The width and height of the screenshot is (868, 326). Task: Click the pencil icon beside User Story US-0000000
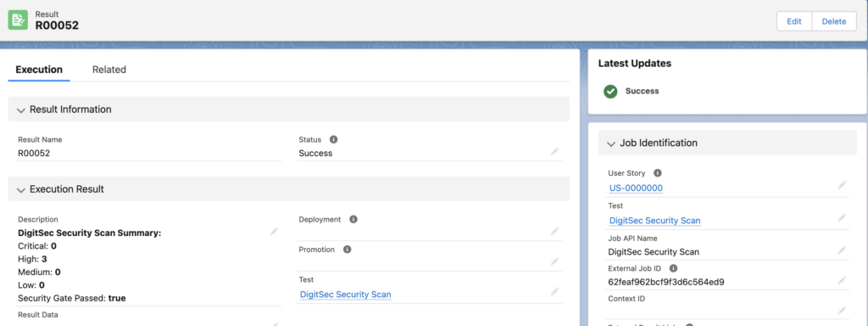tap(842, 185)
